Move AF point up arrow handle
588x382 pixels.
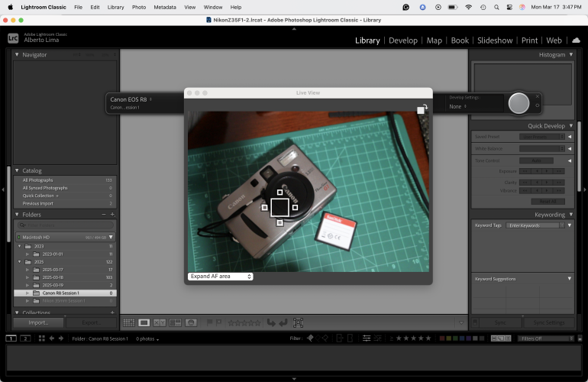pyautogui.click(x=279, y=192)
